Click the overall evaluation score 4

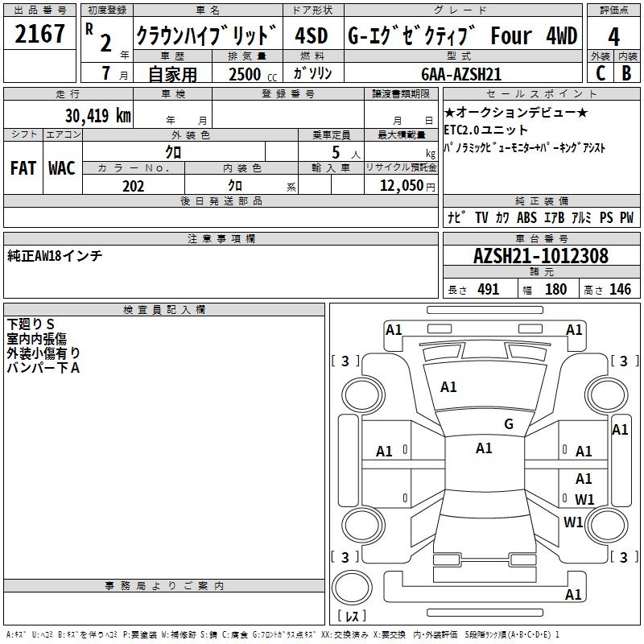[613, 37]
